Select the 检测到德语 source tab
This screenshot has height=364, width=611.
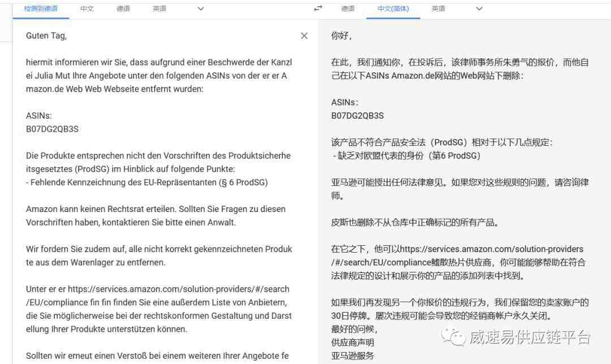[x=41, y=8]
